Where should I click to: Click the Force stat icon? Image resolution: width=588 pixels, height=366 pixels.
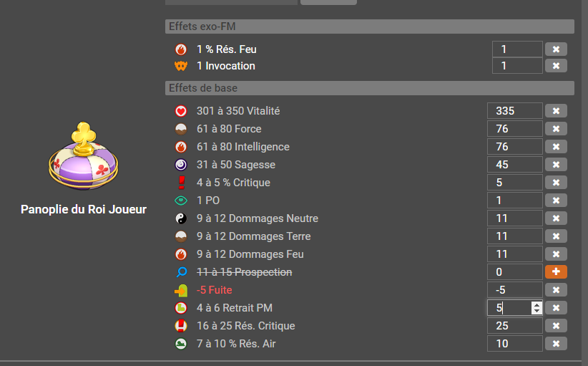pyautogui.click(x=181, y=129)
